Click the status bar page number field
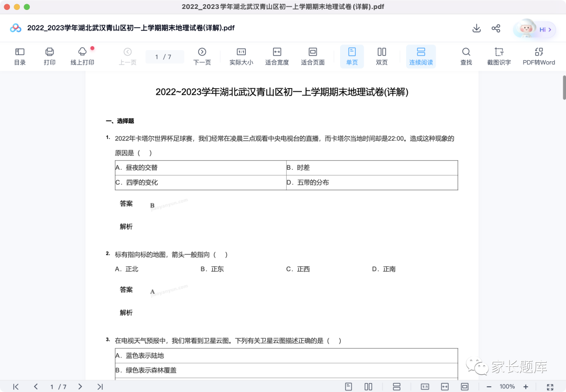 coord(58,387)
